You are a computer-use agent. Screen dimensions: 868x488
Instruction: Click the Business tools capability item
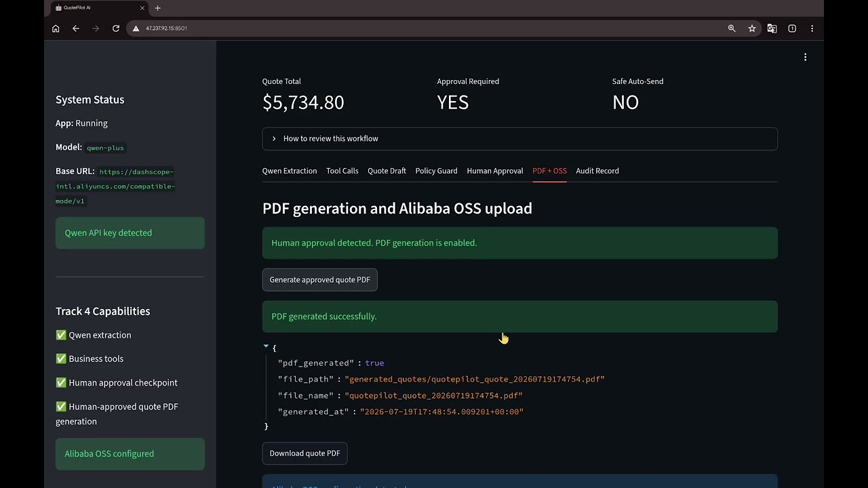coord(90,359)
